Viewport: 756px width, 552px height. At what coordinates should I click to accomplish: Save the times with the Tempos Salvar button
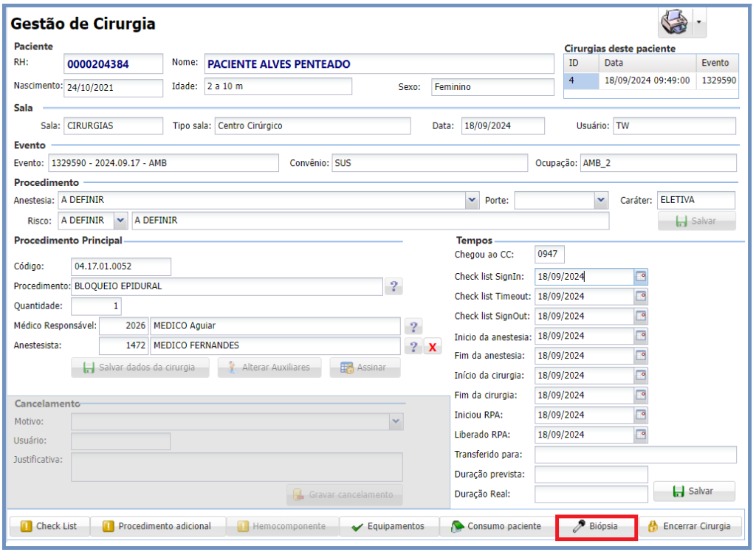tap(694, 491)
